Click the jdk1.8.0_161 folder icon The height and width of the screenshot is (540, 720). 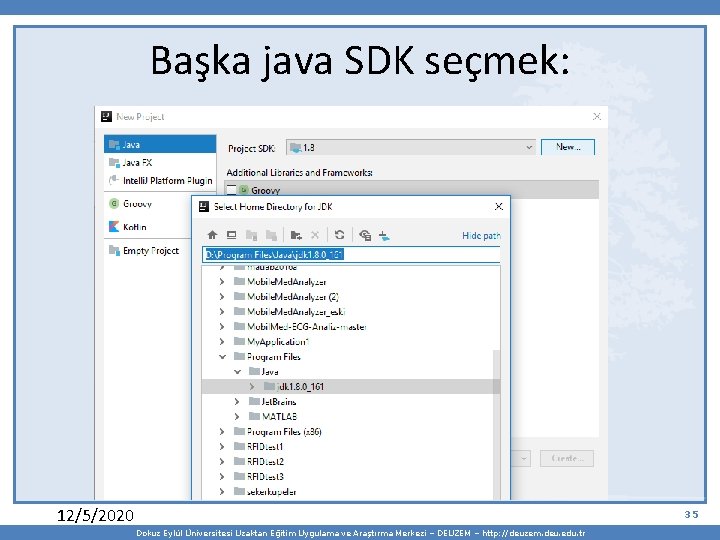tap(270, 386)
